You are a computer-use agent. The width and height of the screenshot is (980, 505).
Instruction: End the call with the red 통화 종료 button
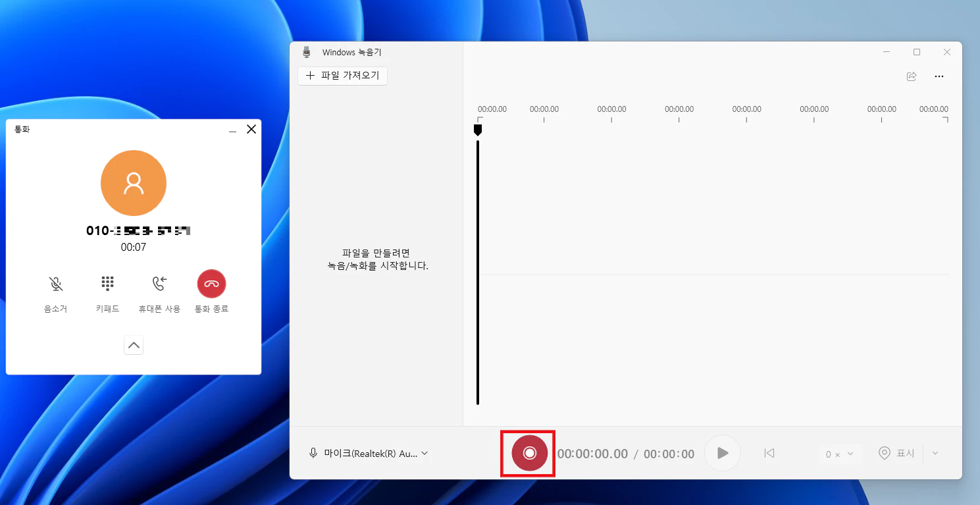coord(211,284)
